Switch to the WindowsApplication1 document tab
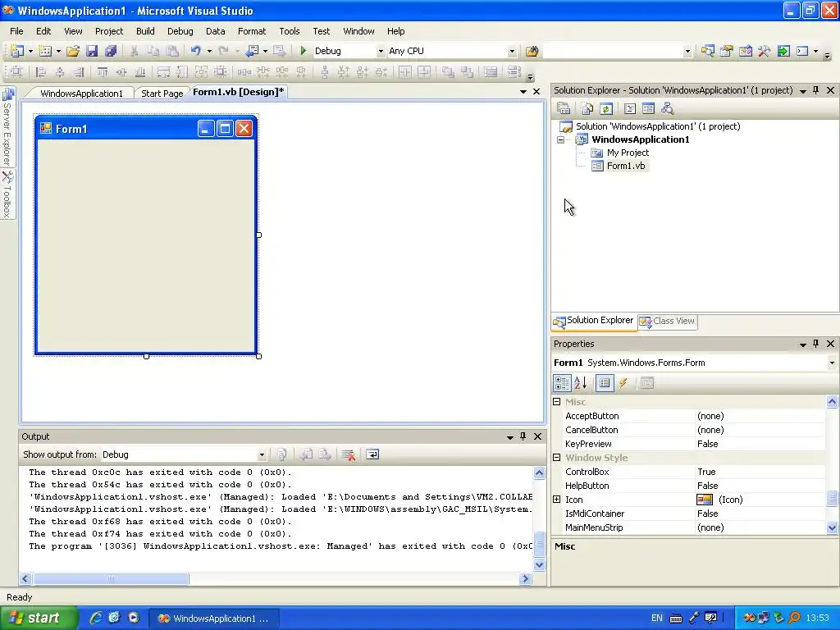 point(81,94)
